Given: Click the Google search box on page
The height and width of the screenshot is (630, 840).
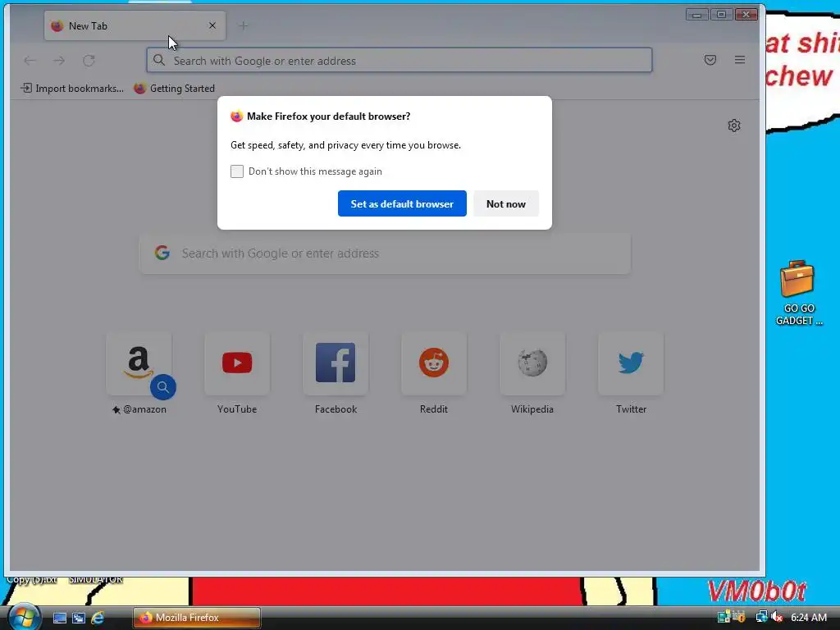Looking at the screenshot, I should pyautogui.click(x=386, y=253).
